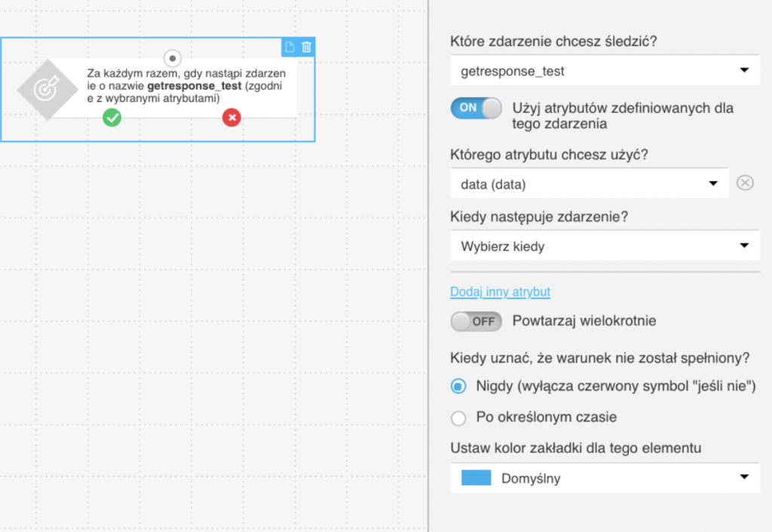Click the green checkmark output connector
Screen dimensions: 772x532
112,118
